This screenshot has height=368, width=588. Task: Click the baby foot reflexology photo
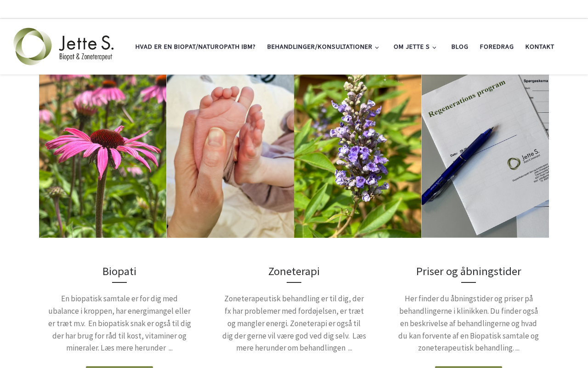point(230,156)
